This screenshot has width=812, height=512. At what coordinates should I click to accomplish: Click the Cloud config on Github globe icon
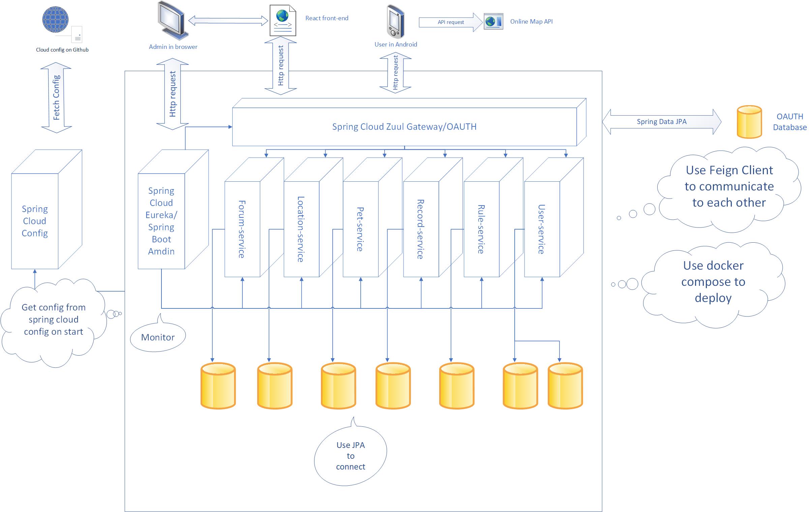56,20
